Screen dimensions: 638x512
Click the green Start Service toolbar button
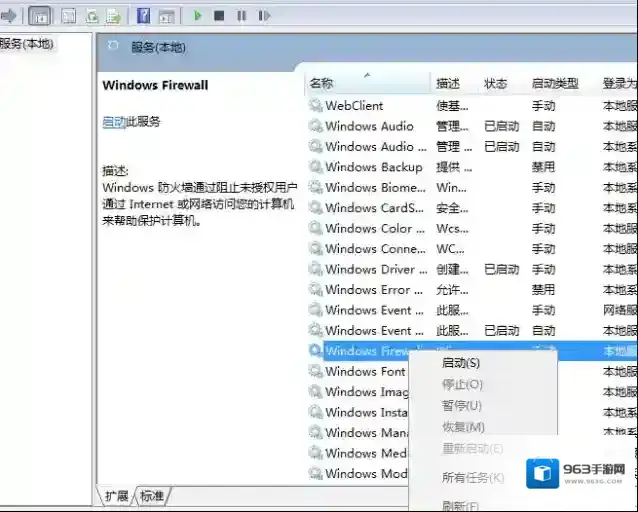[198, 16]
